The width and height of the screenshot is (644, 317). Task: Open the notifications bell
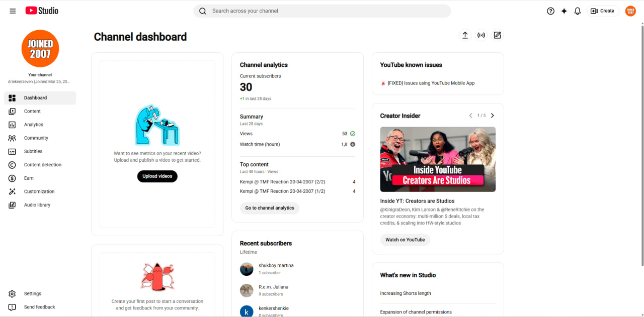[x=578, y=11]
